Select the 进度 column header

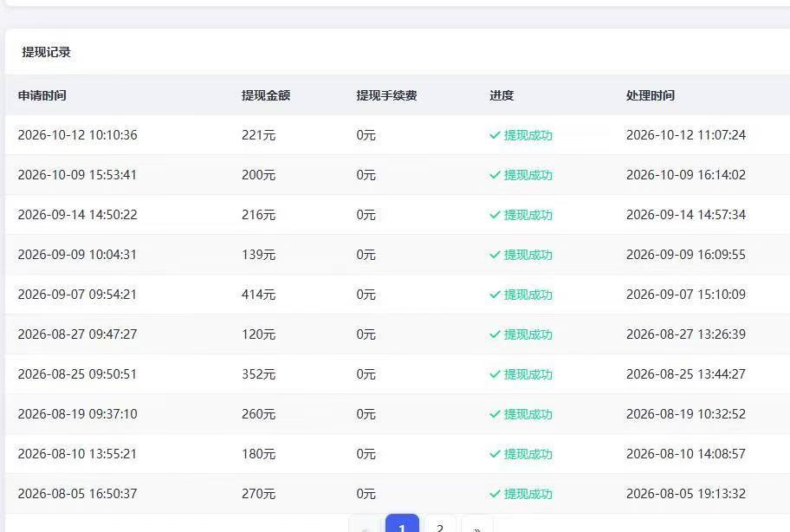[502, 95]
